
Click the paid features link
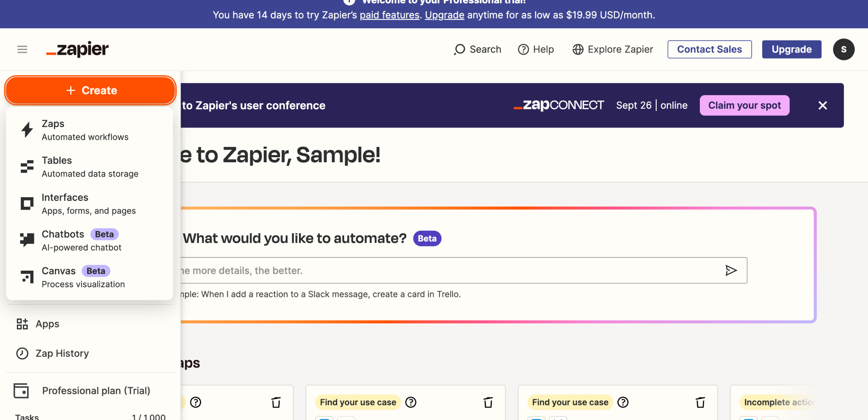389,15
